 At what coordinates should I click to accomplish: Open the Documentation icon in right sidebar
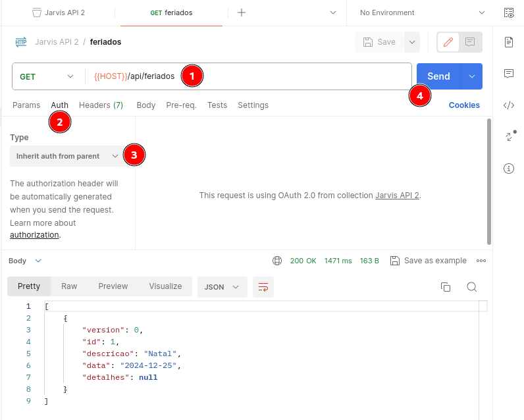[509, 42]
